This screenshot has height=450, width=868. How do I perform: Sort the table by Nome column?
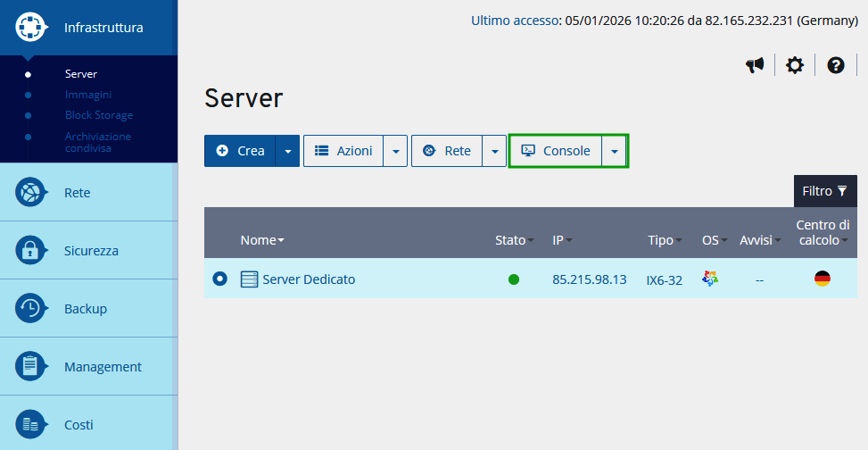tap(261, 240)
